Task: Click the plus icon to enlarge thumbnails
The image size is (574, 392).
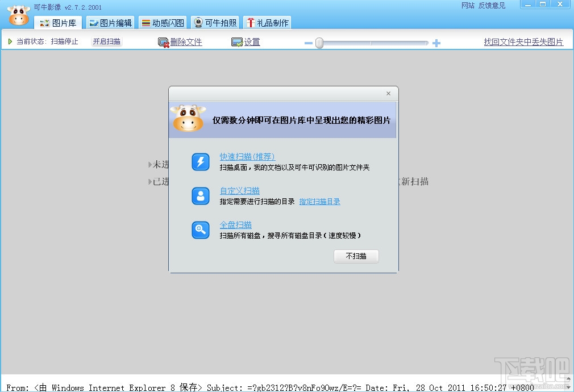Action: [436, 42]
